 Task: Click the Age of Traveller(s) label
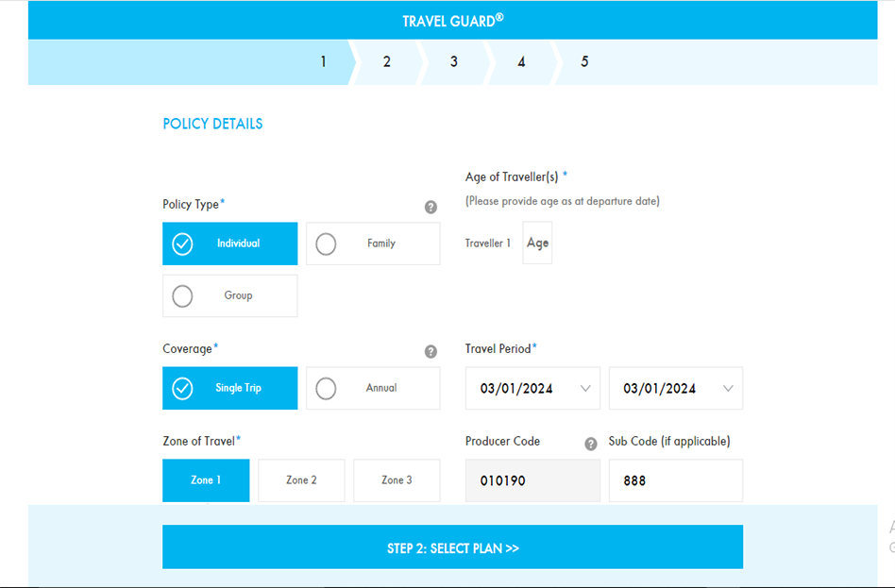pos(512,177)
